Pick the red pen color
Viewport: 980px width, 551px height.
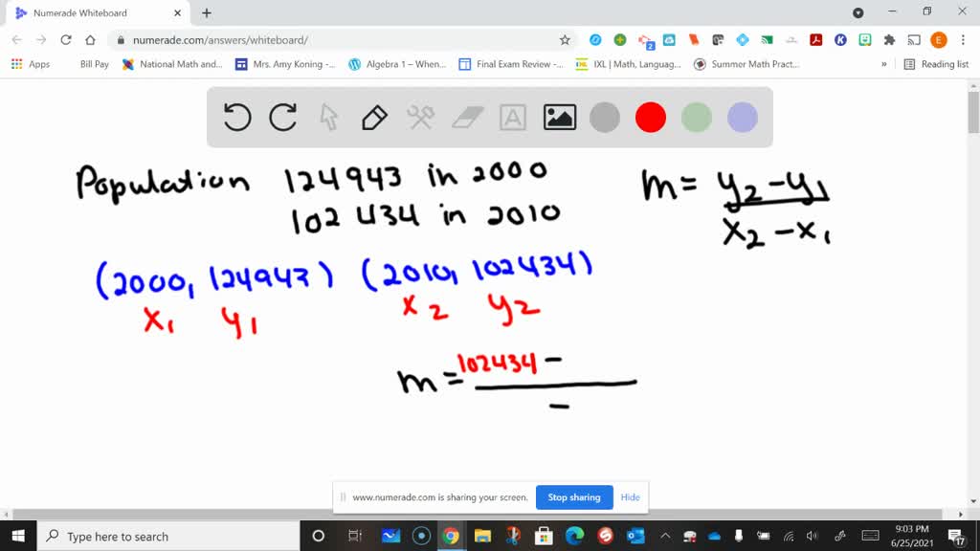(x=651, y=118)
